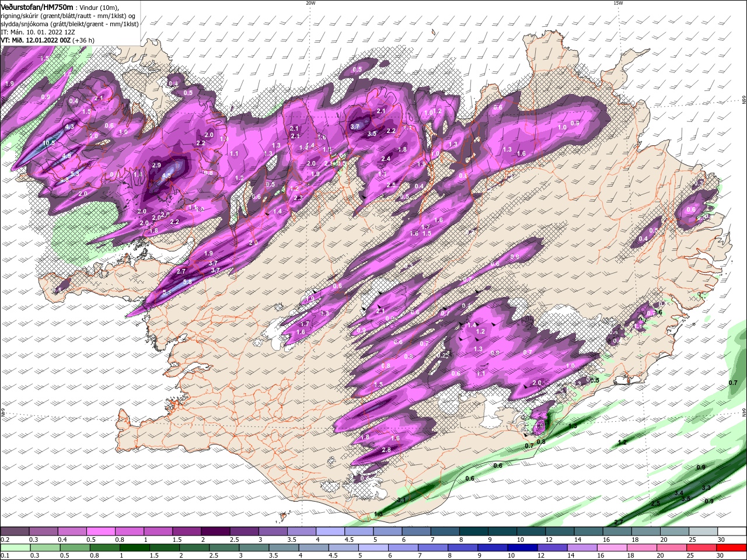Select the upper legend swatch starting at 0.2
Image resolution: width=747 pixels, height=560 pixels.
pyautogui.click(x=15, y=531)
